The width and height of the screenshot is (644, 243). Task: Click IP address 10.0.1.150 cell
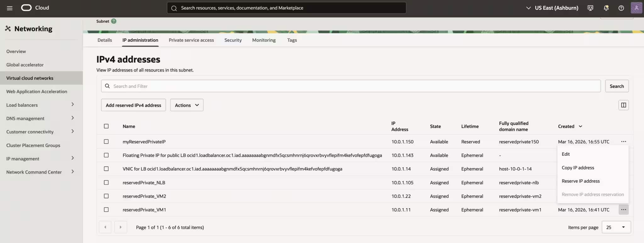coord(402,142)
